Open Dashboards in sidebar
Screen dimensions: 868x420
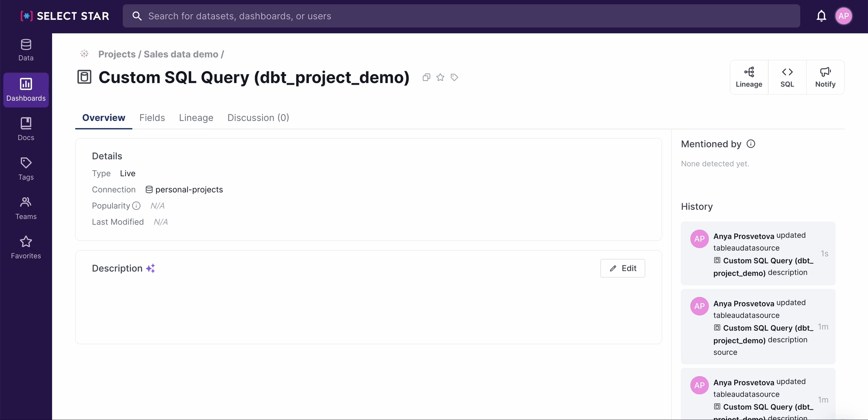pyautogui.click(x=26, y=90)
